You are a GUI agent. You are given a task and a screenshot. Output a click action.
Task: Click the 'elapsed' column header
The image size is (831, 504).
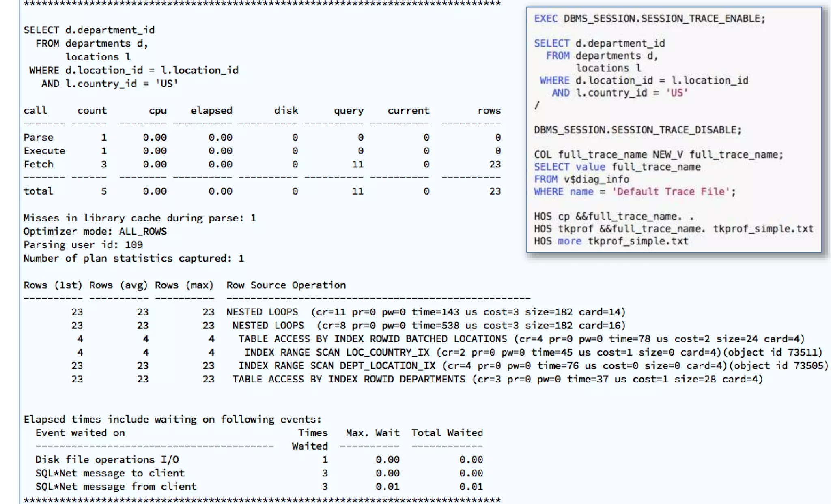[x=211, y=111]
